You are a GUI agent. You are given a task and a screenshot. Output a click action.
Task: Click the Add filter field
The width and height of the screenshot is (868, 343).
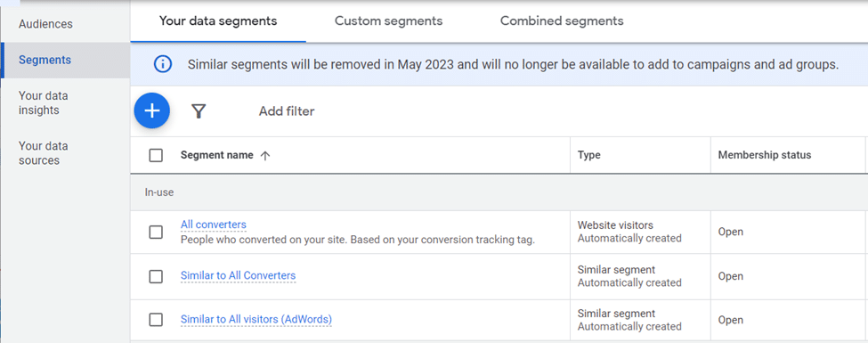click(287, 111)
